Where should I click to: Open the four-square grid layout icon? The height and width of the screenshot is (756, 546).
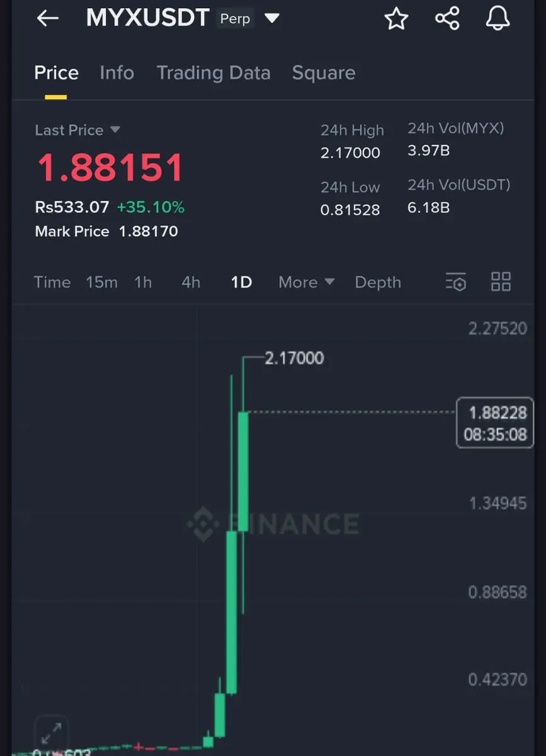(501, 282)
